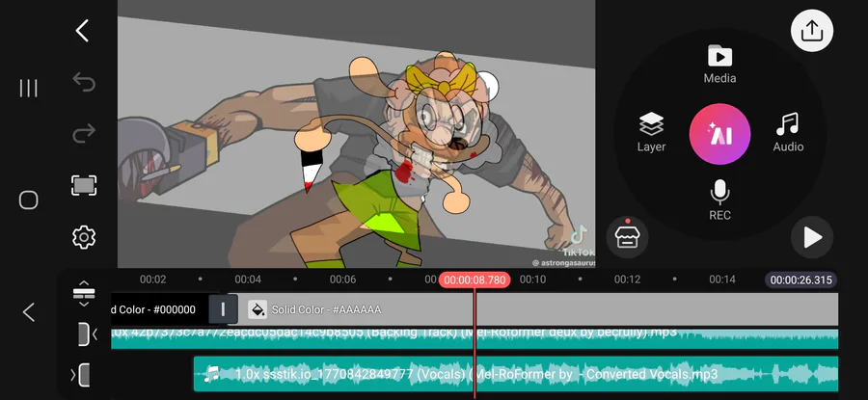Image resolution: width=868 pixels, height=400 pixels.
Task: Select the Solid Color #AAAAAA clip
Action: (x=537, y=309)
